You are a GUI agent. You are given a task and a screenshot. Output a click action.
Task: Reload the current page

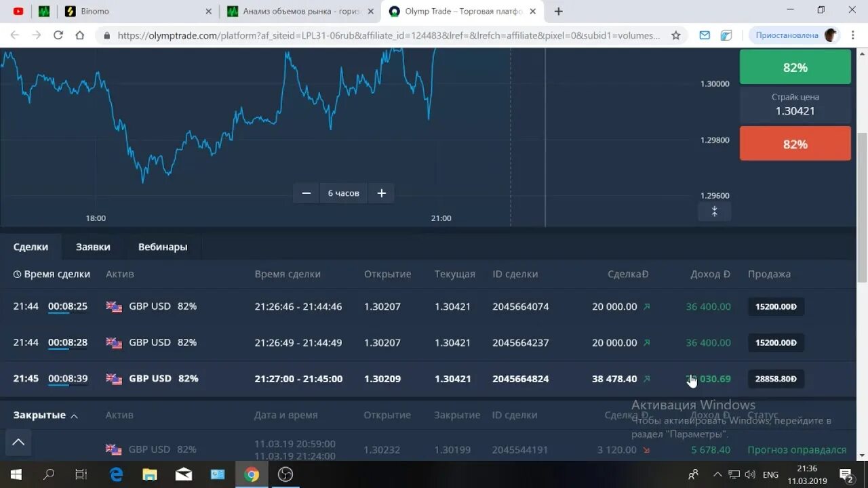tap(58, 35)
